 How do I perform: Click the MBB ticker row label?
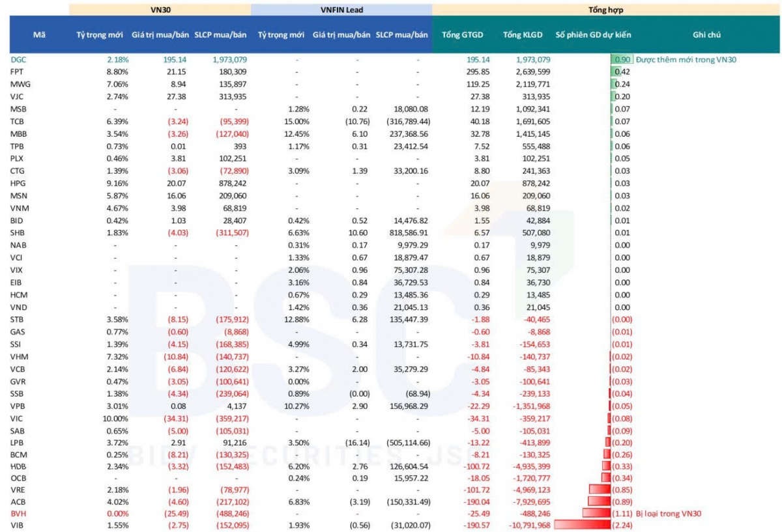(x=19, y=133)
